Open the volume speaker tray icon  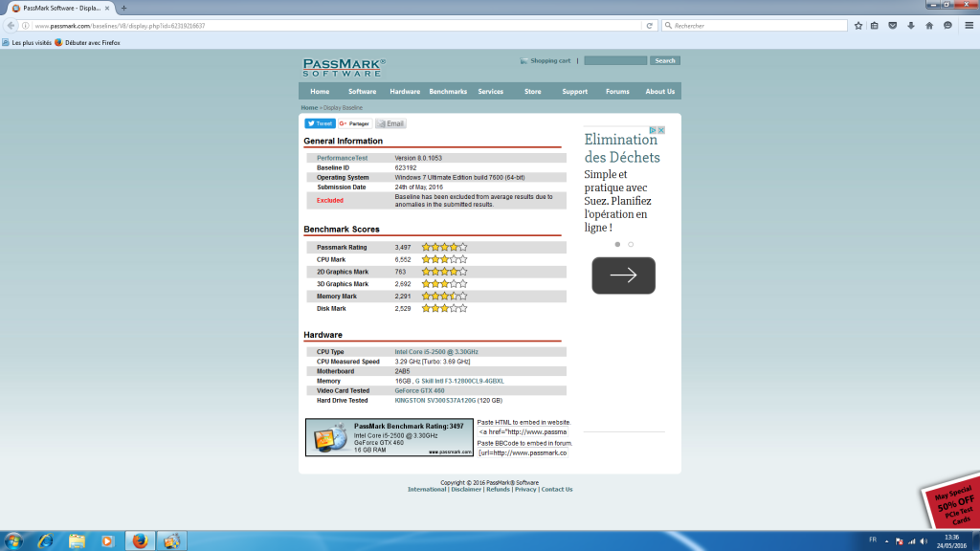click(x=924, y=541)
